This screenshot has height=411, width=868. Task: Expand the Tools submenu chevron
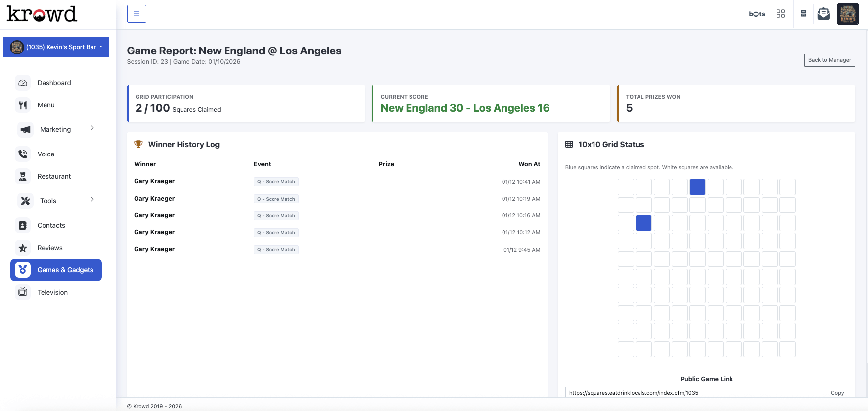tap(92, 200)
